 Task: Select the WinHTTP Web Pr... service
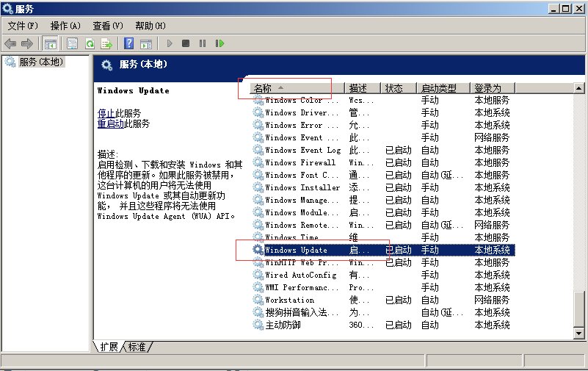(383, 262)
